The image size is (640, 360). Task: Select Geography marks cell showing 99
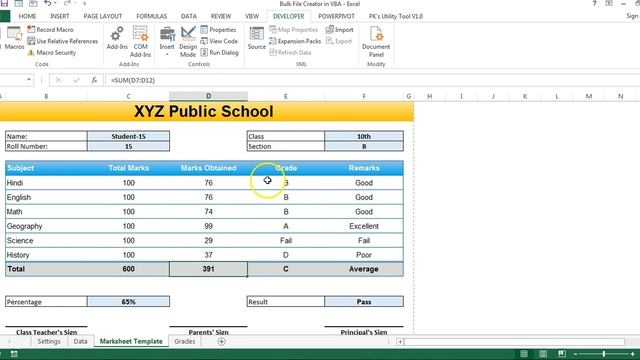(209, 226)
